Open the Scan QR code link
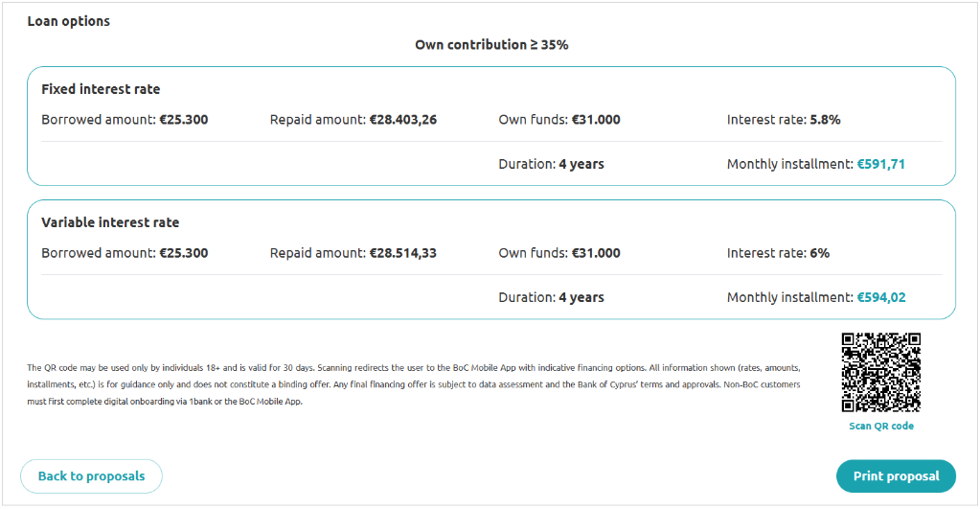The width and height of the screenshot is (980, 509). [x=881, y=426]
